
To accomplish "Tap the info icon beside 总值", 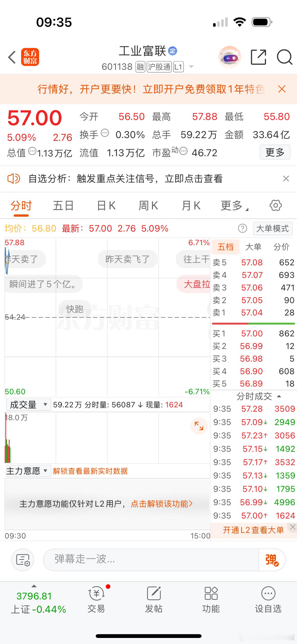I will coord(32,151).
